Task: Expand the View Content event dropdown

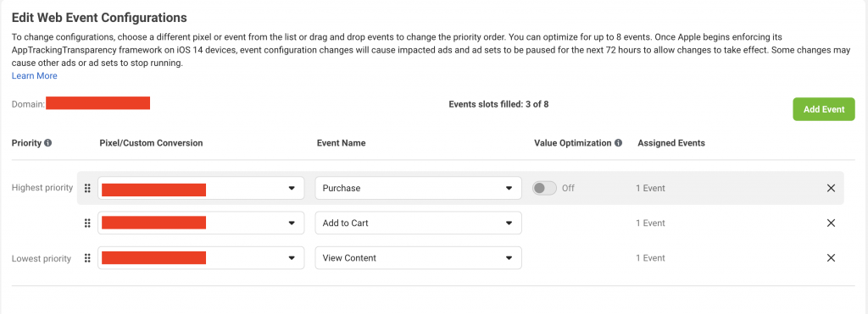Action: point(419,258)
